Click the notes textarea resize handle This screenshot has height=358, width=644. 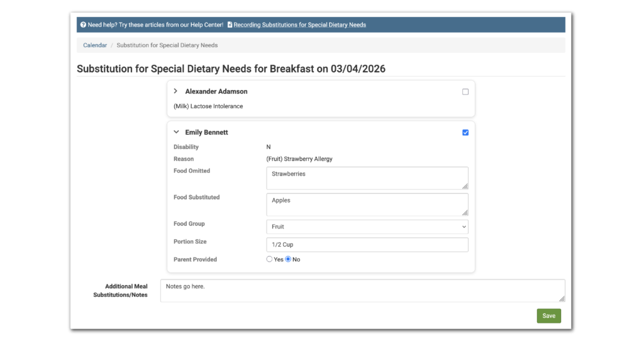(x=562, y=299)
